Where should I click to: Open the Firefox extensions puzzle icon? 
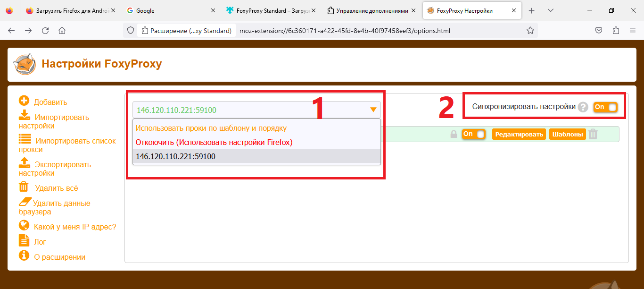[615, 31]
